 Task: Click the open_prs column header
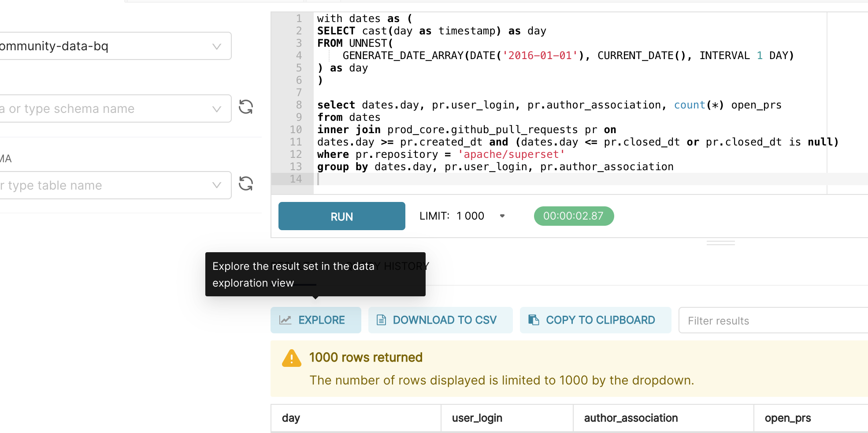pyautogui.click(x=787, y=418)
